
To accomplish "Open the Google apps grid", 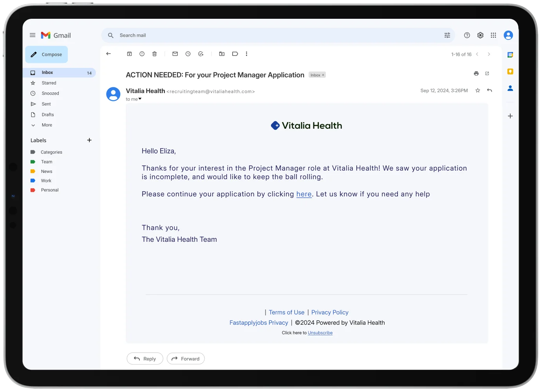I will [x=493, y=35].
